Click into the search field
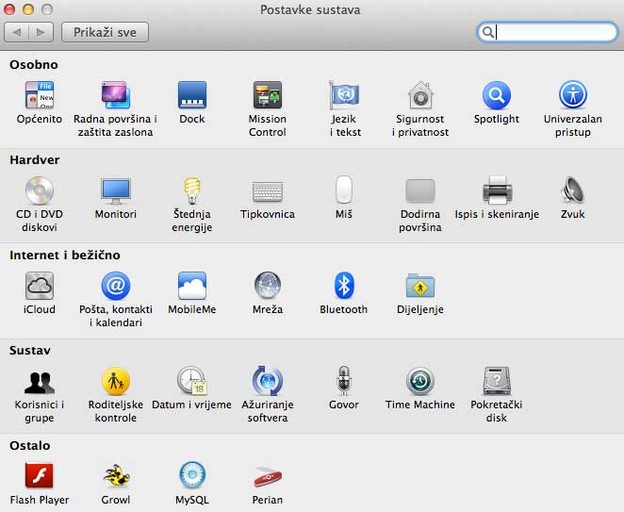This screenshot has width=624, height=512. [x=555, y=32]
